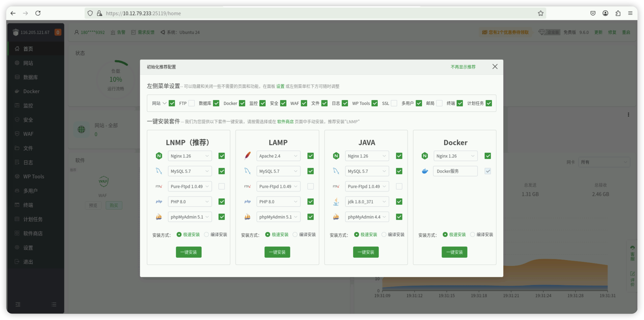The height and width of the screenshot is (320, 644).
Task: Click the php icon in LNMP card
Action: click(159, 202)
